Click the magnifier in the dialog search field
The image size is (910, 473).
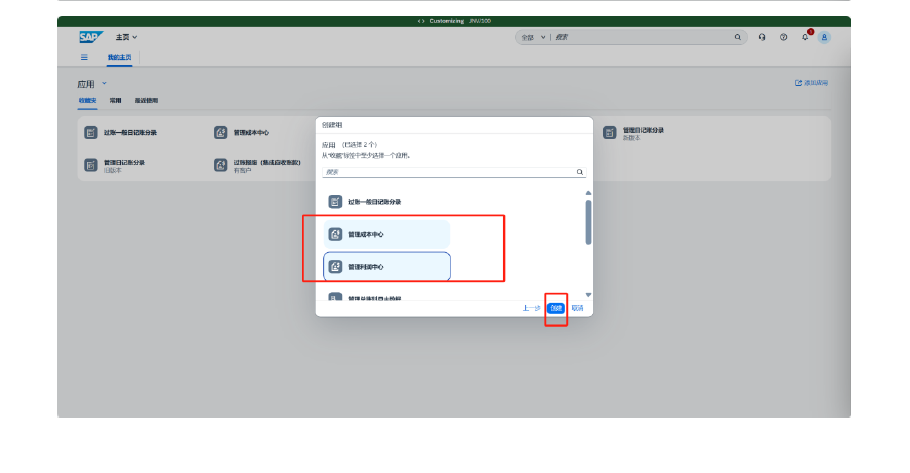[580, 172]
